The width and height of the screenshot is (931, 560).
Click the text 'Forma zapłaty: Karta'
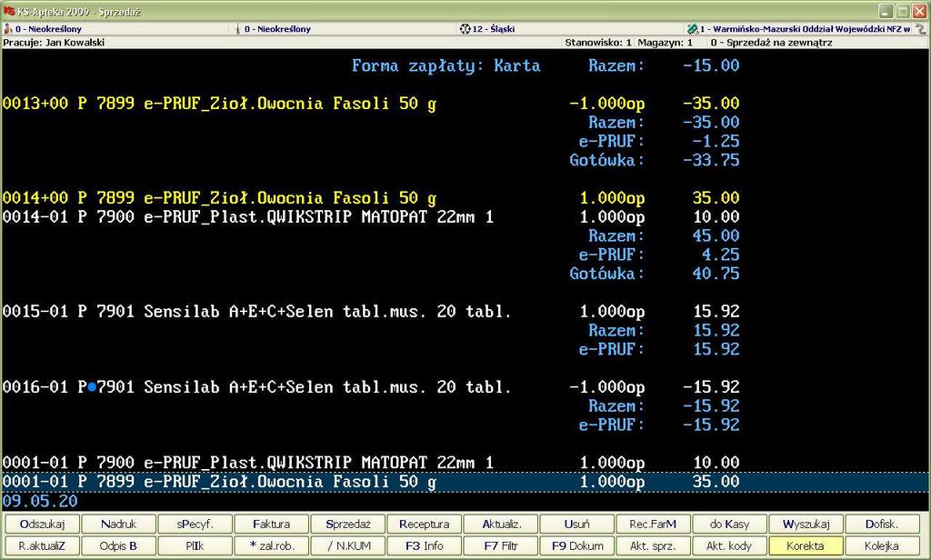coord(445,65)
